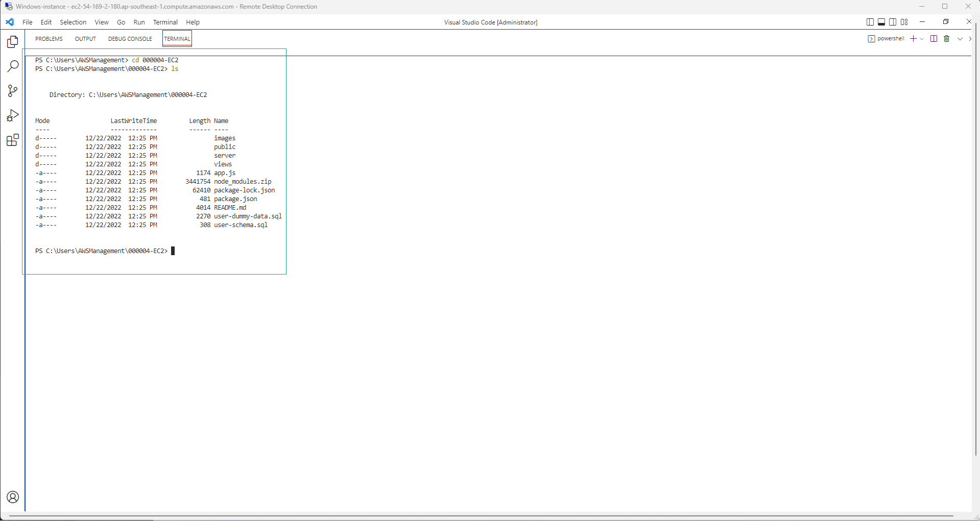The height and width of the screenshot is (521, 980).
Task: Click 'images' directory name in listing
Action: [225, 138]
